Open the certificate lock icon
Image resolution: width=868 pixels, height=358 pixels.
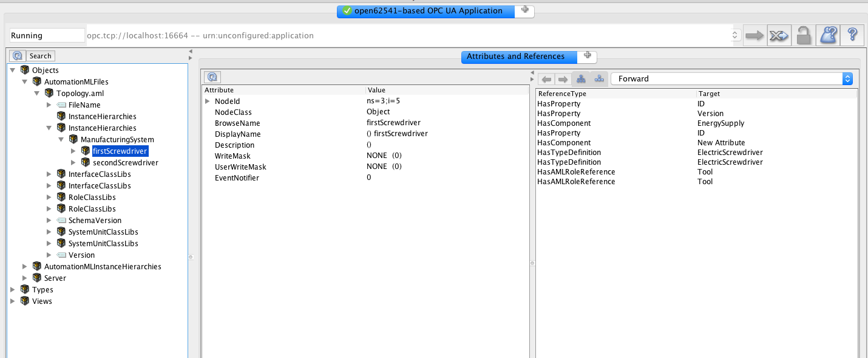[x=803, y=35]
